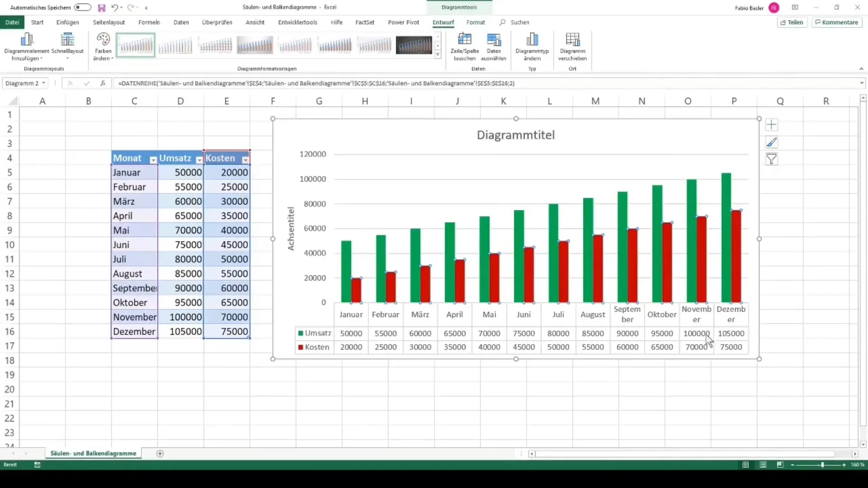Click Diagrammtyp ändern icon
The image size is (868, 488).
[x=532, y=47]
